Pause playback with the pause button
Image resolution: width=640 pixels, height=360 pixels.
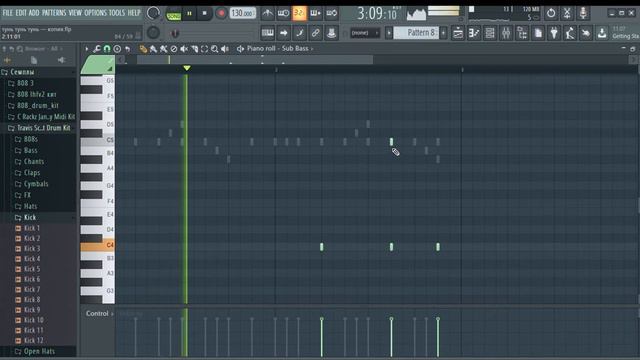[x=189, y=13]
